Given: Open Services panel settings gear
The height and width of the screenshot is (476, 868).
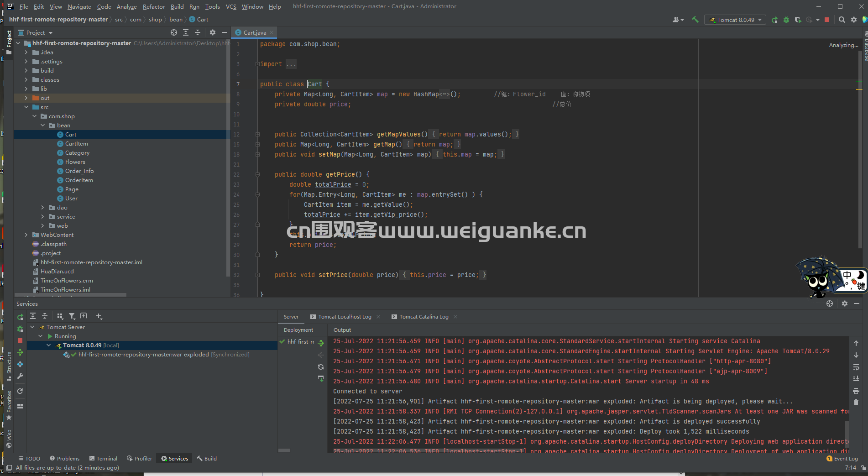Looking at the screenshot, I should 845,303.
